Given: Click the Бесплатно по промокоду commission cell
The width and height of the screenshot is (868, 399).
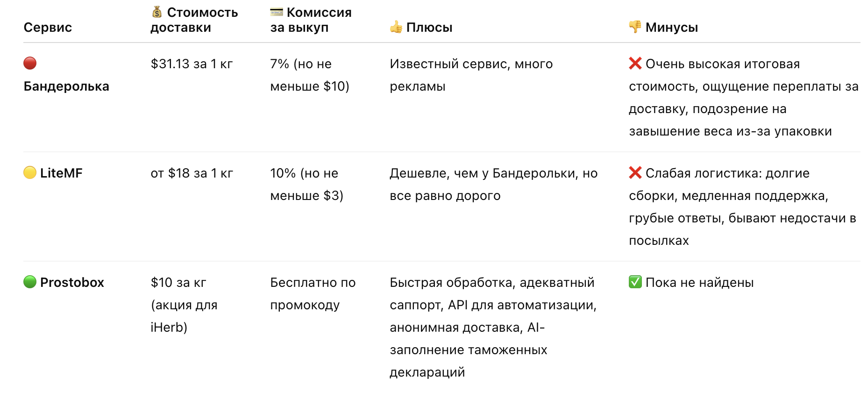Looking at the screenshot, I should click(313, 294).
